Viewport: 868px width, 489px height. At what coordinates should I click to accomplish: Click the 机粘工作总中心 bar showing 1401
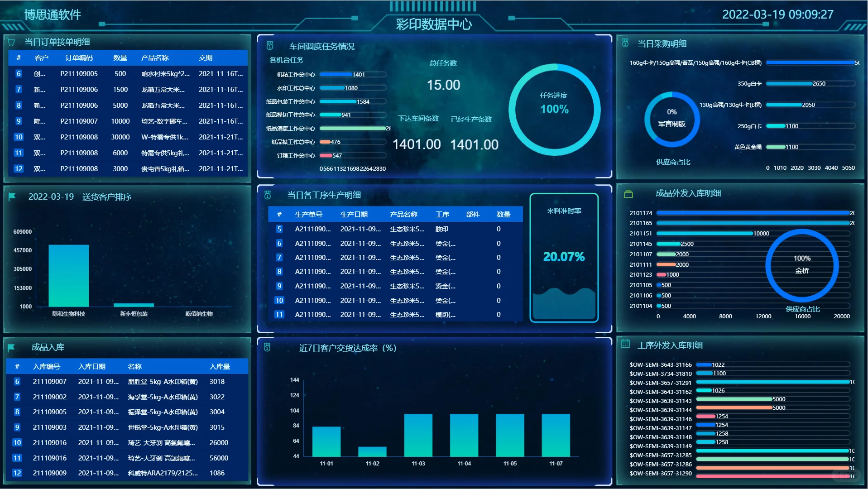(336, 74)
